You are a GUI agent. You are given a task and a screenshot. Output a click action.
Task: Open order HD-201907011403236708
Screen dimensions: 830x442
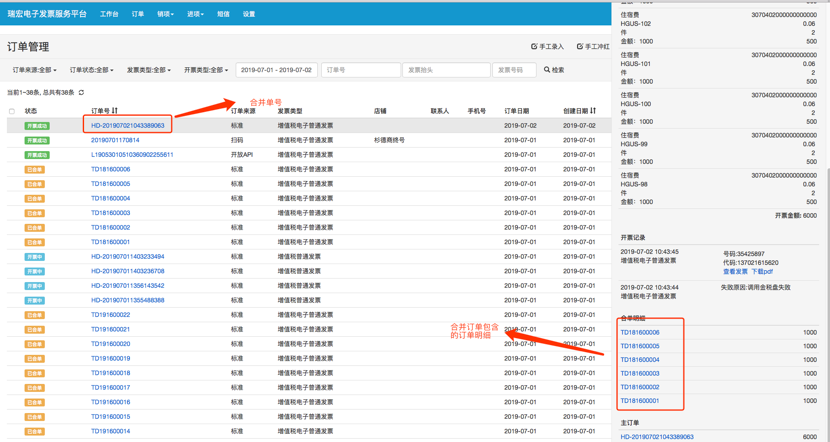coord(128,271)
